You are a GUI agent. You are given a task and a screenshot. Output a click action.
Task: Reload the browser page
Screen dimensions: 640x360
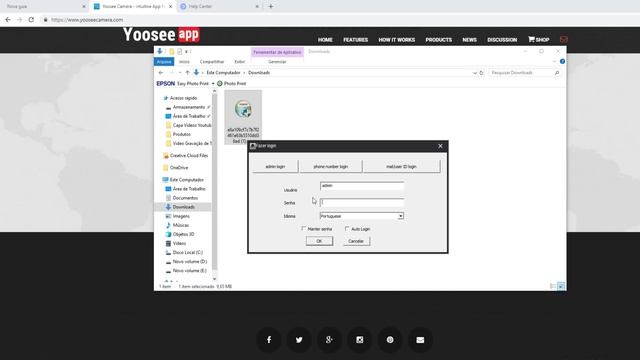tap(31, 20)
